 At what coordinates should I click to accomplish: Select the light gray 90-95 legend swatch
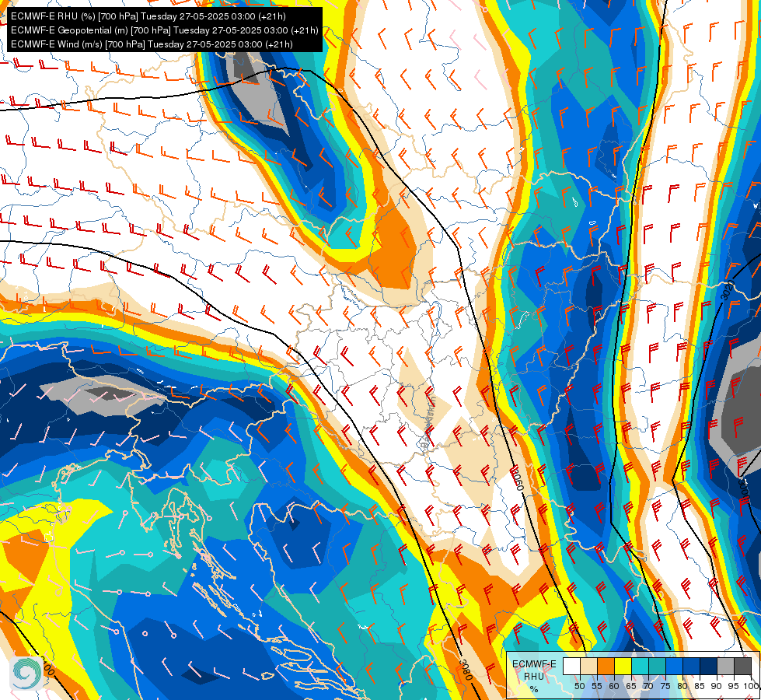[725, 667]
